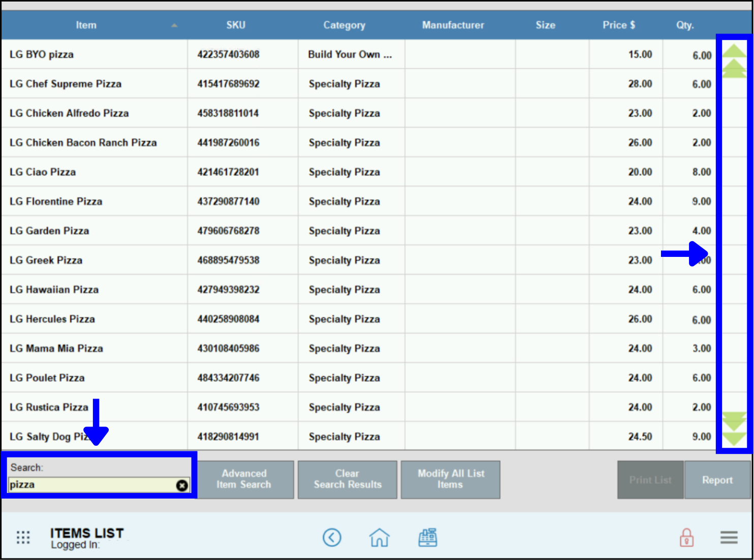Go to the Home screen icon
The height and width of the screenshot is (560, 754).
[x=379, y=537]
